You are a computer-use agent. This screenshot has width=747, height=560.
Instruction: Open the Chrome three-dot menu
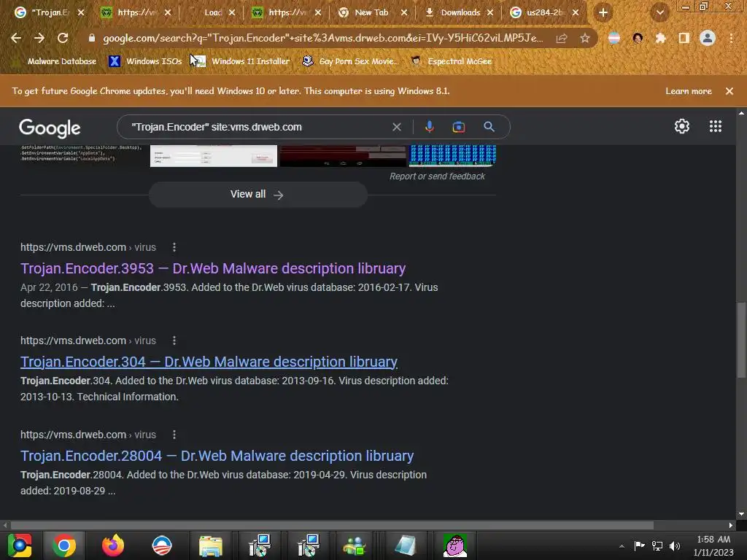731,38
